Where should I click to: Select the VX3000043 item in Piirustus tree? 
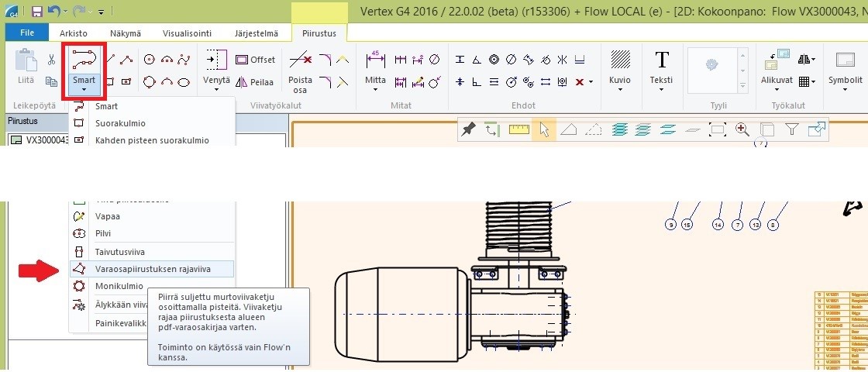pos(46,140)
